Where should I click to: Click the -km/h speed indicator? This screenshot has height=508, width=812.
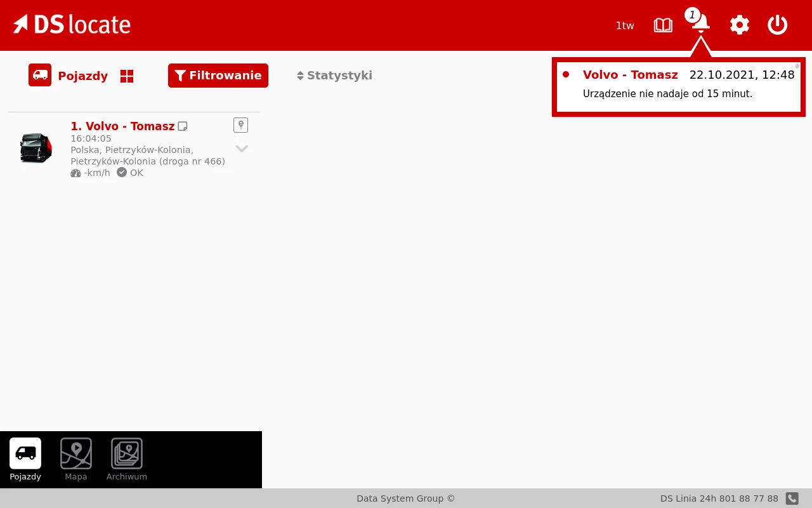(90, 173)
